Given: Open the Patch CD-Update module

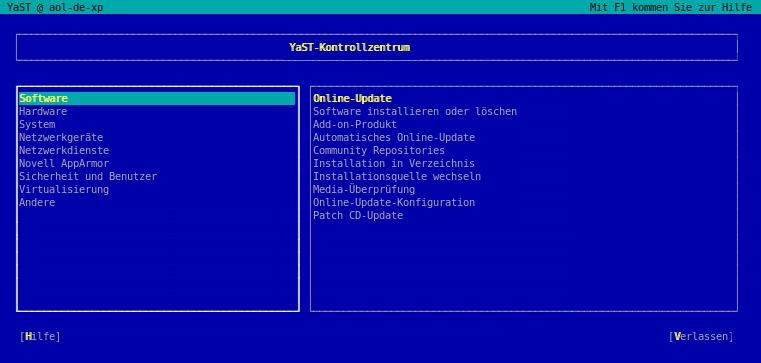Looking at the screenshot, I should tap(358, 215).
